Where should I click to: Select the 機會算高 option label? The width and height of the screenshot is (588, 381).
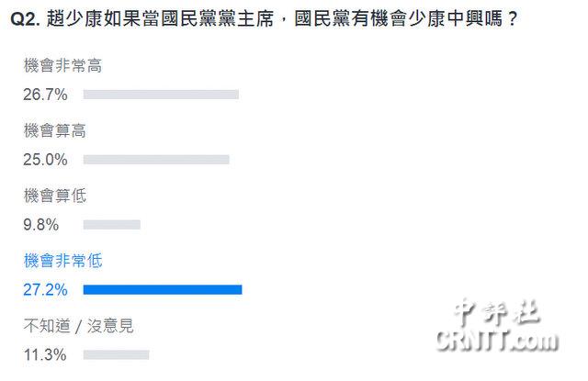55,130
